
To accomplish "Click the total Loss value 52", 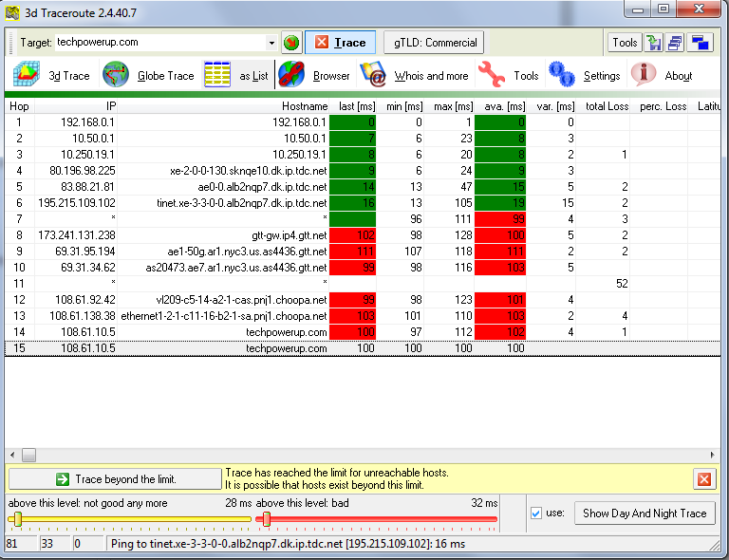I will click(x=622, y=284).
